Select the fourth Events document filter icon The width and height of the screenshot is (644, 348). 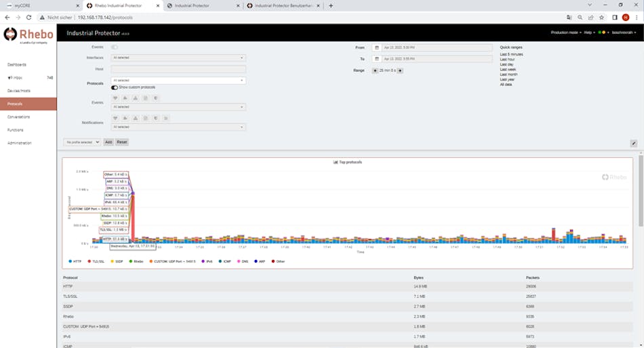coord(145,98)
